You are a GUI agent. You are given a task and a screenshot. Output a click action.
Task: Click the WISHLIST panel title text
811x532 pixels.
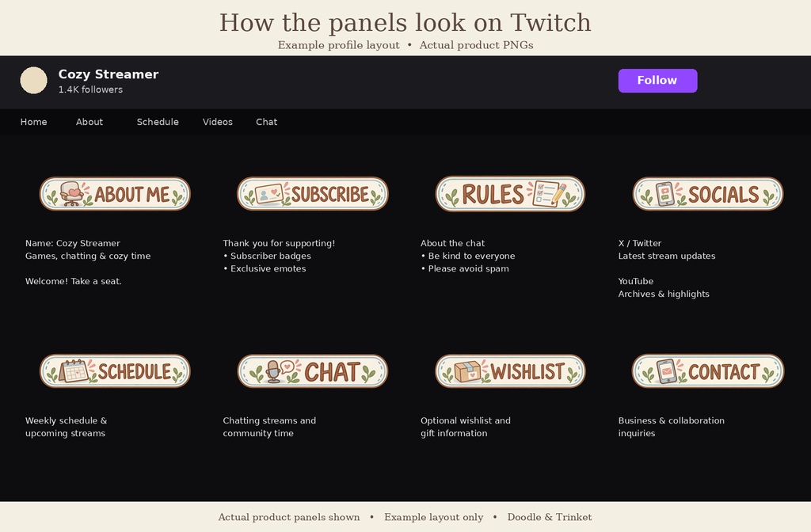pos(527,372)
